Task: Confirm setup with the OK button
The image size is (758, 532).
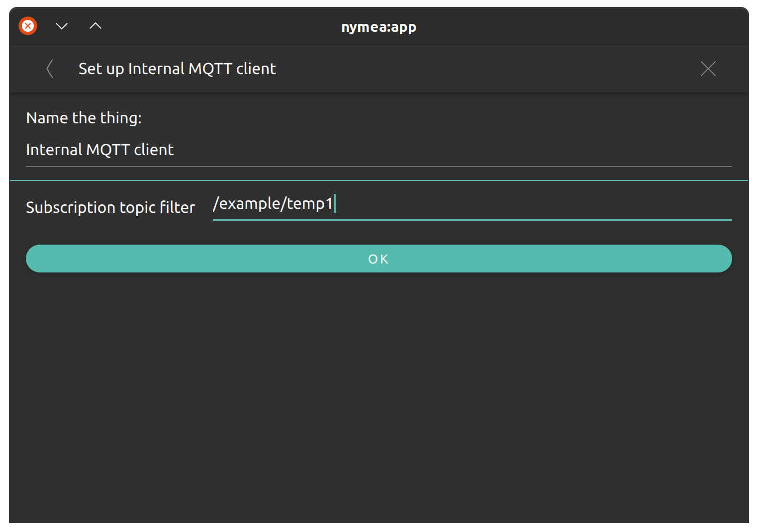Action: [379, 259]
